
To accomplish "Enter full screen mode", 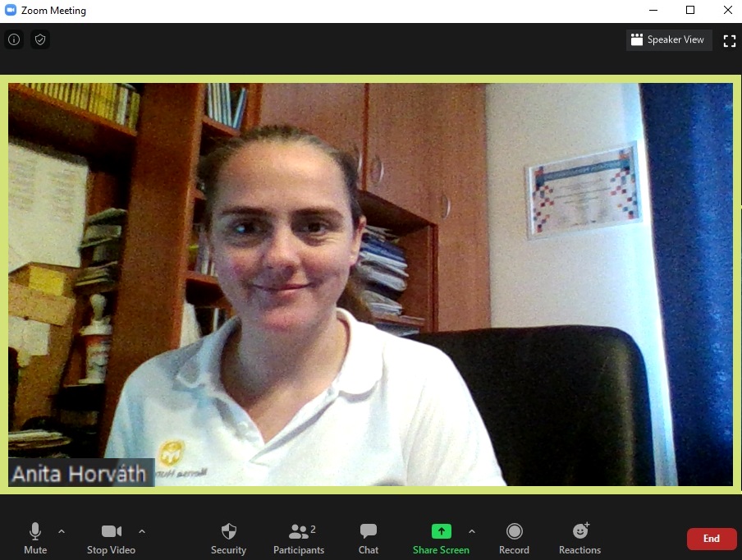I will (x=729, y=40).
